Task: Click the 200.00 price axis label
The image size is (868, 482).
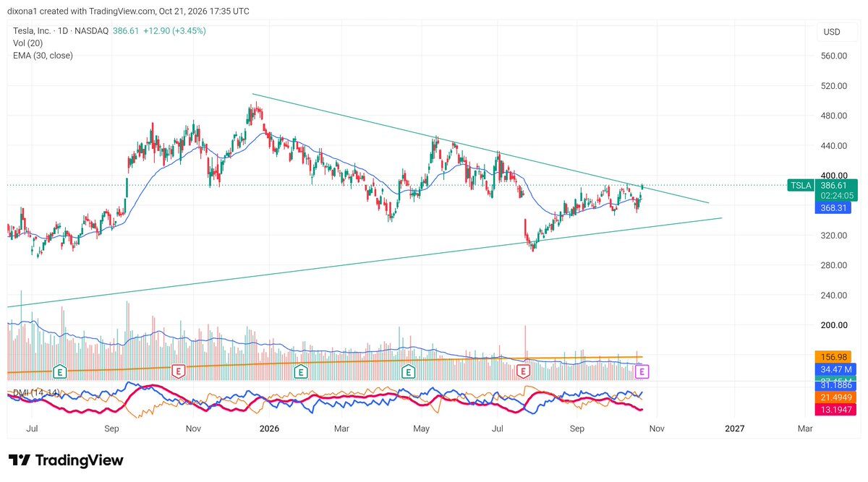Action: point(834,325)
